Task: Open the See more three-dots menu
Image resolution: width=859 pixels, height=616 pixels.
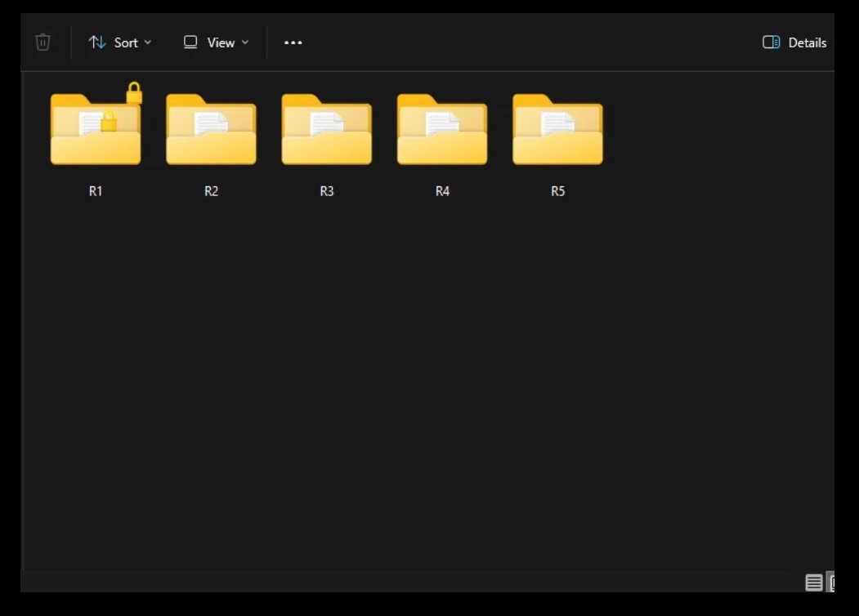Action: coord(293,42)
